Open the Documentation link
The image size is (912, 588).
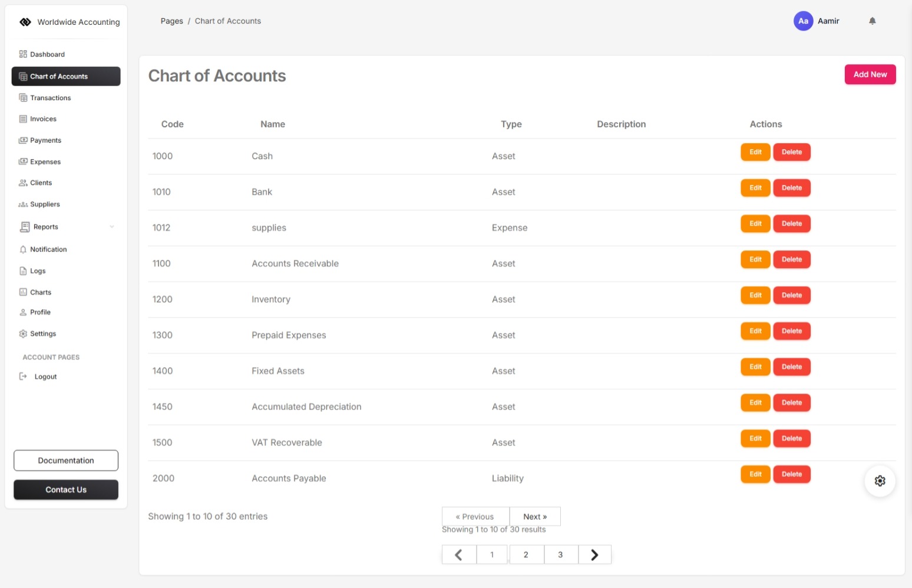65,460
